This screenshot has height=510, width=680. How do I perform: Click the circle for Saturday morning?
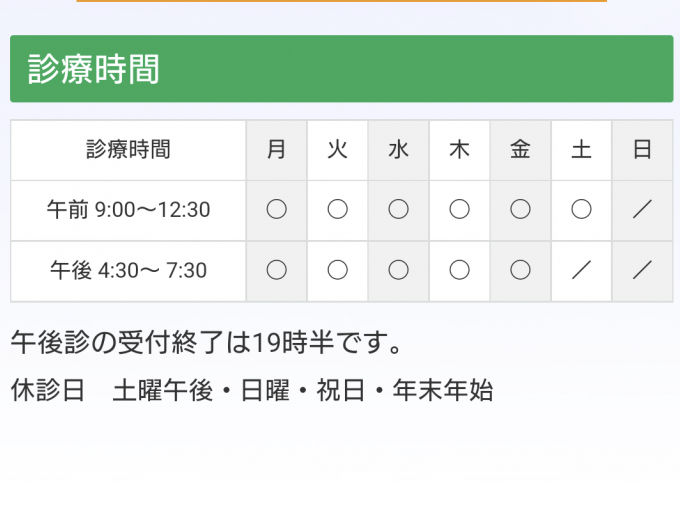581,210
